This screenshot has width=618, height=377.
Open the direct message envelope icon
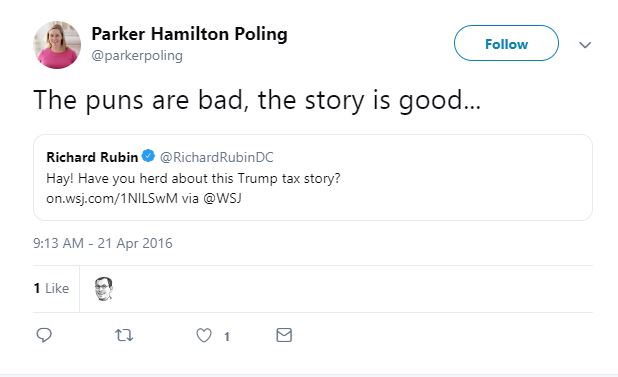pos(284,335)
